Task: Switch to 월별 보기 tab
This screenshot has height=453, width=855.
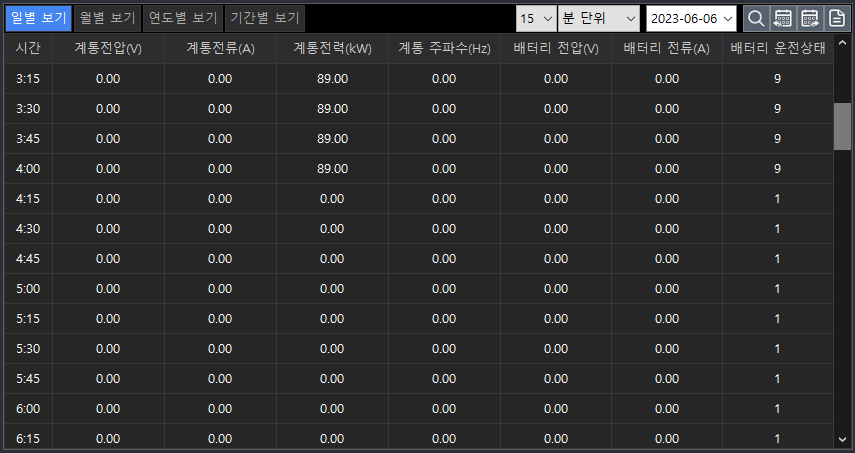Action: (x=107, y=19)
